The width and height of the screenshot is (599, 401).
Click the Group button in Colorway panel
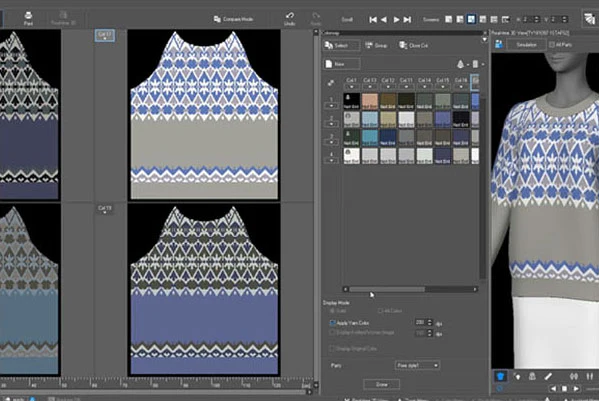(x=377, y=45)
